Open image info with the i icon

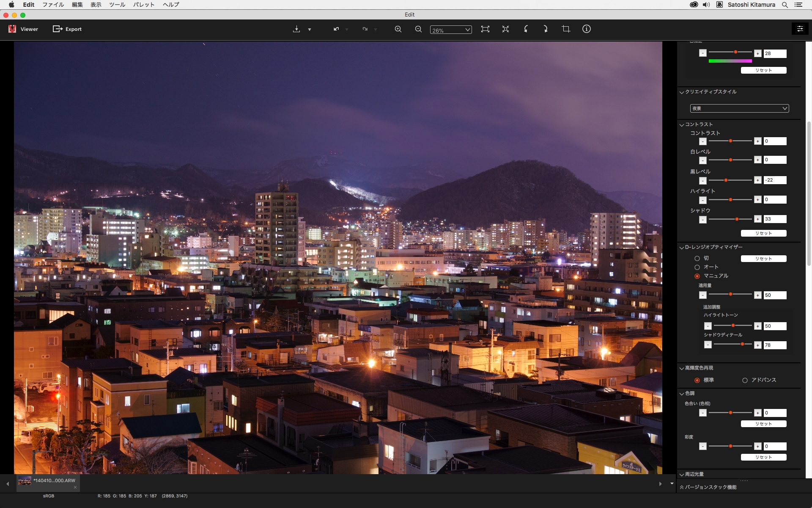[x=586, y=29]
